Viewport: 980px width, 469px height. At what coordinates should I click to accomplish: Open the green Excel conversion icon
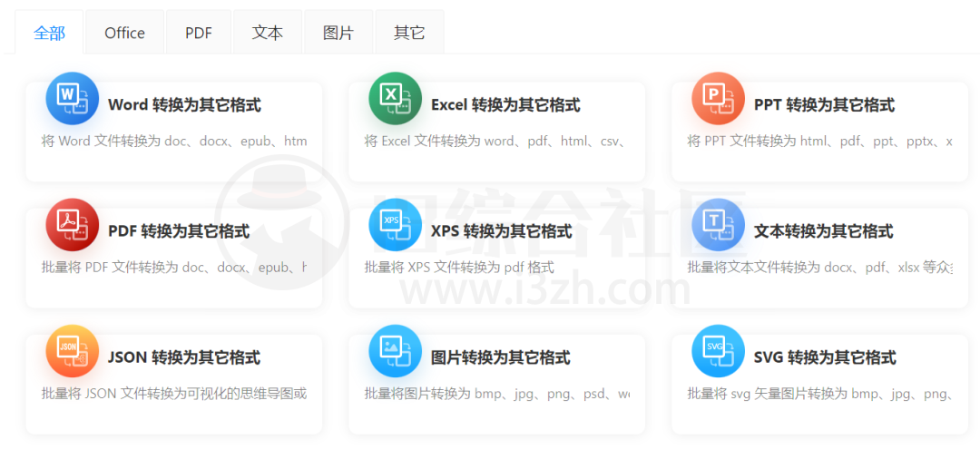click(x=395, y=99)
